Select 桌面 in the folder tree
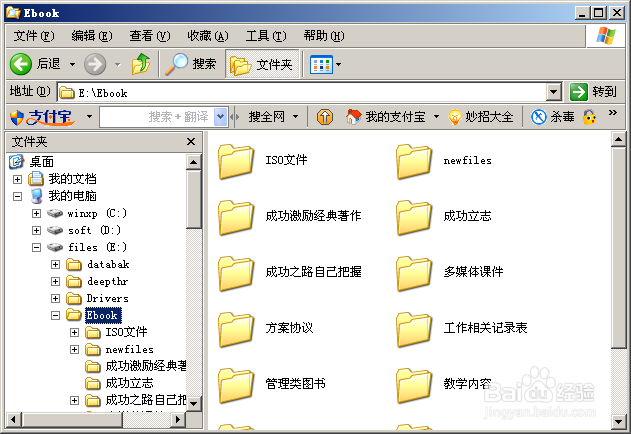The height and width of the screenshot is (434, 631). pyautogui.click(x=41, y=162)
